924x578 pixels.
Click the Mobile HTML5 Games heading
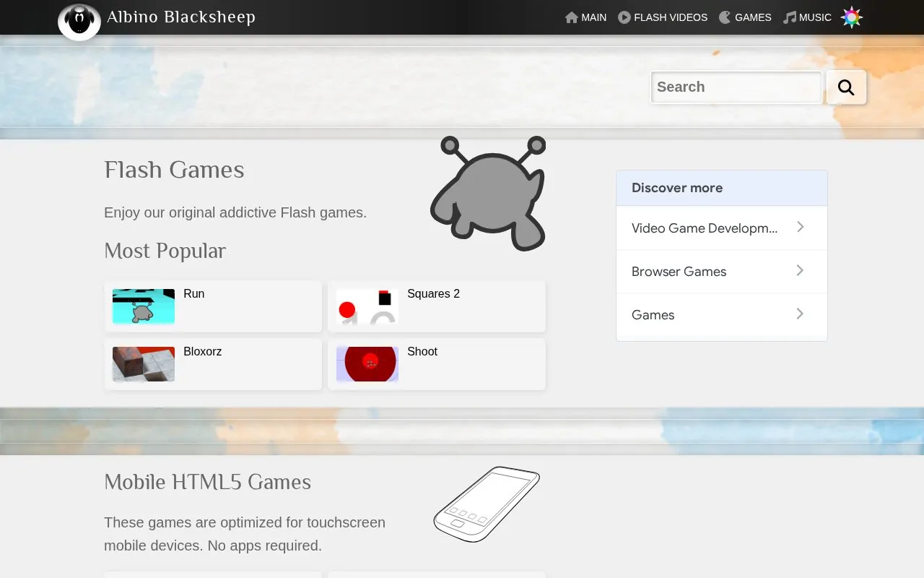coord(207,482)
